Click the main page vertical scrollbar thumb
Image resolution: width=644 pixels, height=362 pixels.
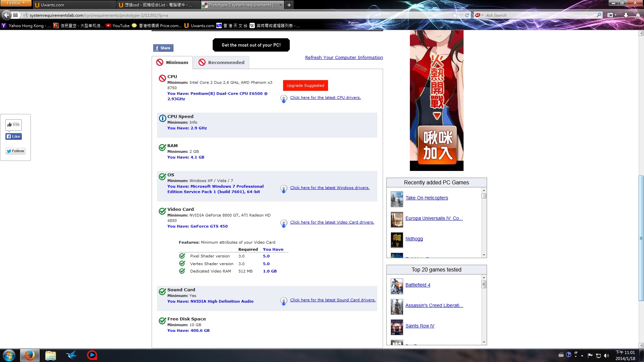641,238
